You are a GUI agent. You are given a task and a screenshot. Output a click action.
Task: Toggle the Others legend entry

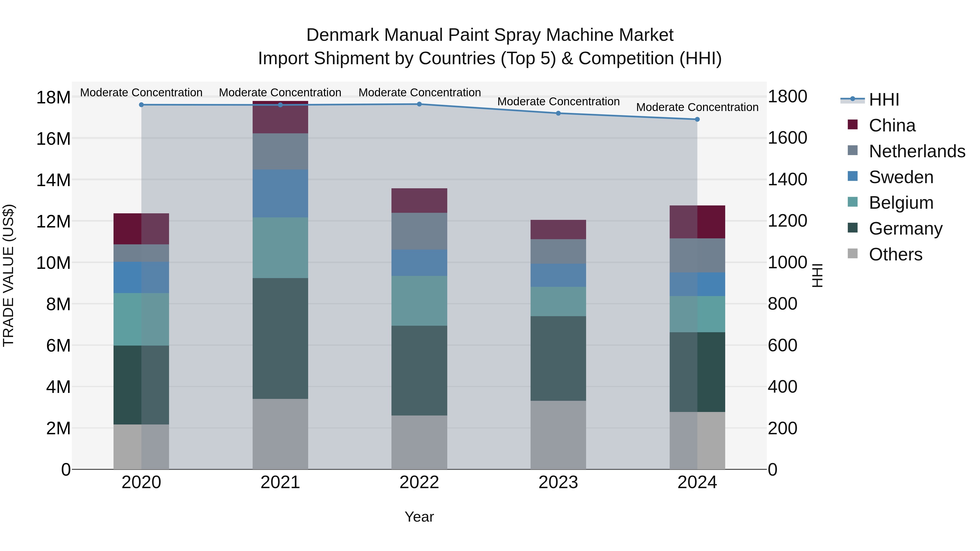(885, 254)
